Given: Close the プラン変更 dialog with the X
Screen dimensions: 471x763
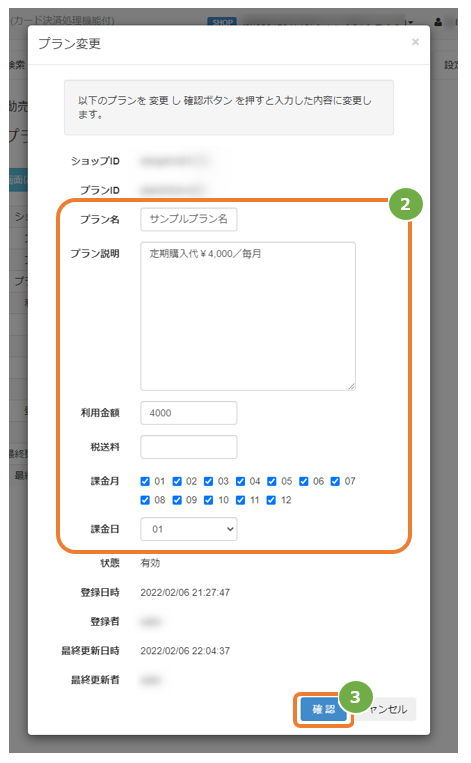Looking at the screenshot, I should coord(415,42).
